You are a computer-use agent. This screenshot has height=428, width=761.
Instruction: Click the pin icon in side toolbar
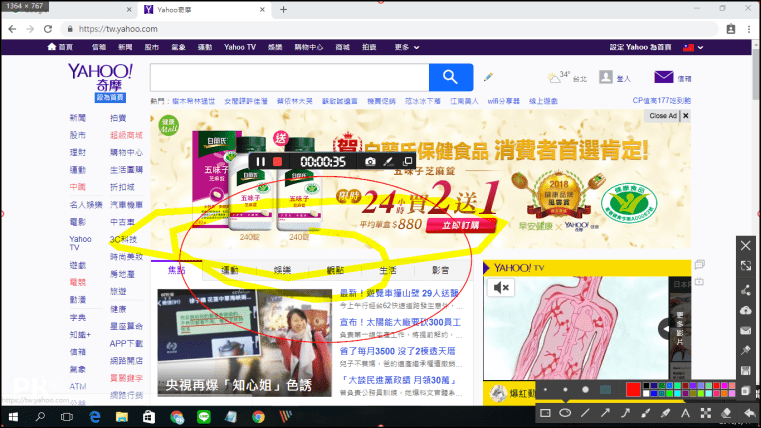(746, 350)
